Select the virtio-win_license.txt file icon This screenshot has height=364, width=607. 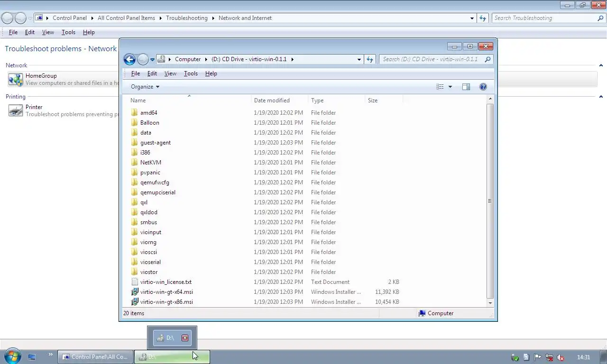pos(135,282)
